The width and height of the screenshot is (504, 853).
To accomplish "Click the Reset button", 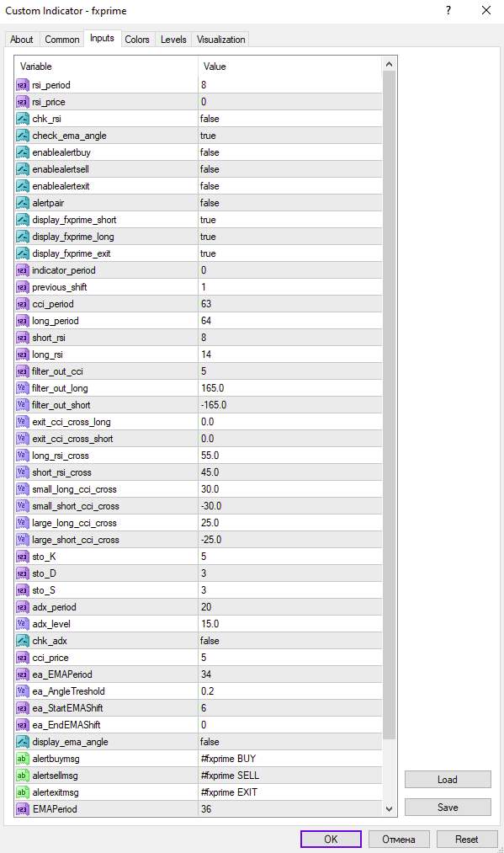I will 466,840.
